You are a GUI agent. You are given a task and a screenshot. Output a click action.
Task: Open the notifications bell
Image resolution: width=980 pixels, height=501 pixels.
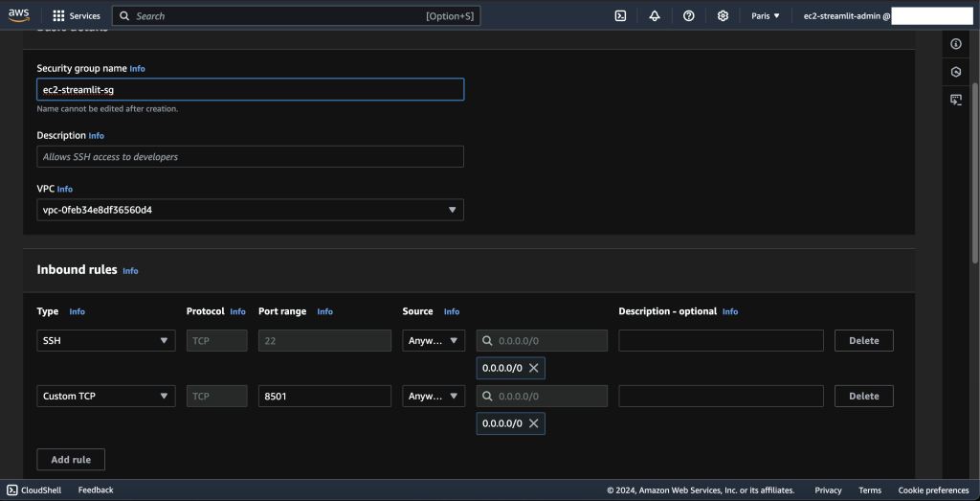tap(655, 15)
